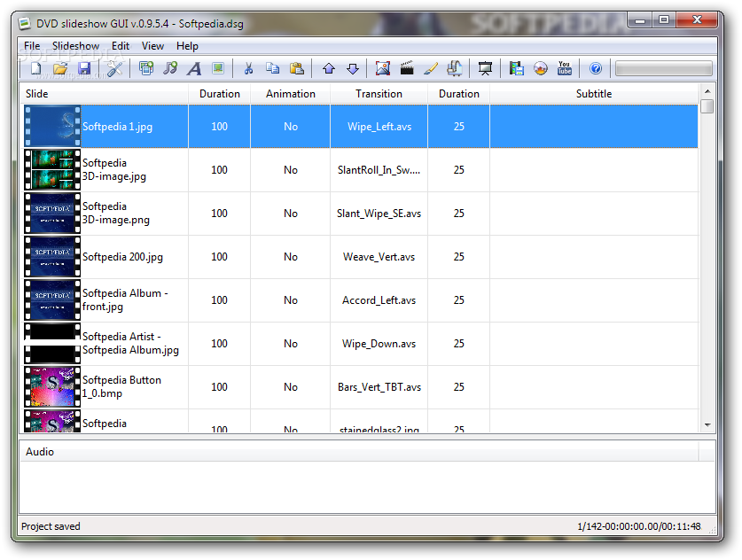Select the Softpedia 1.jpg slide row
The height and width of the screenshot is (560, 742).
(x=361, y=127)
